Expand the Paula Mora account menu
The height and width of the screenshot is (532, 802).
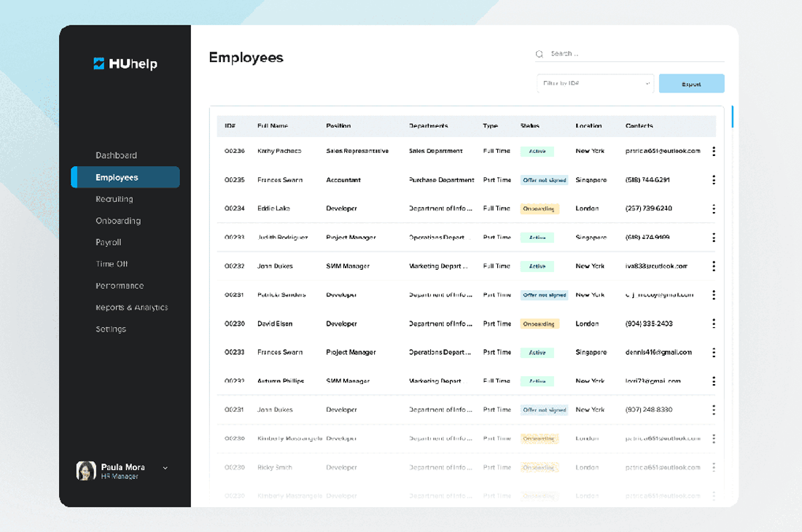[166, 467]
